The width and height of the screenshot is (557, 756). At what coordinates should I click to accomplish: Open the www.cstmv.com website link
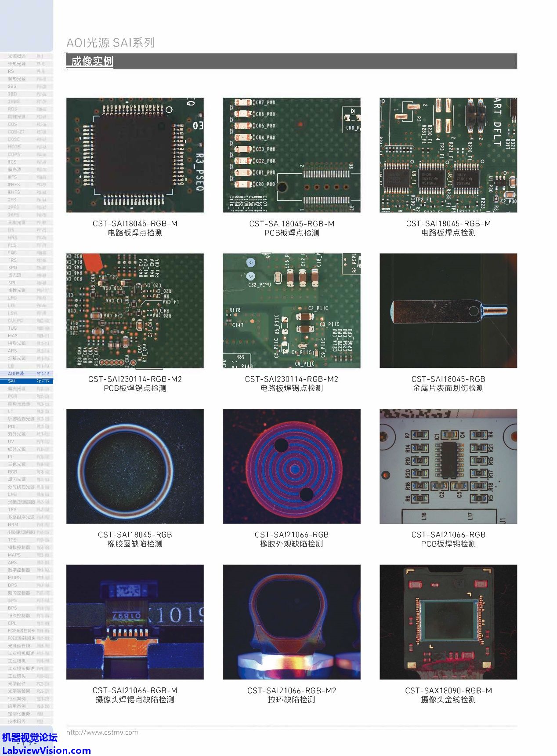[x=102, y=732]
